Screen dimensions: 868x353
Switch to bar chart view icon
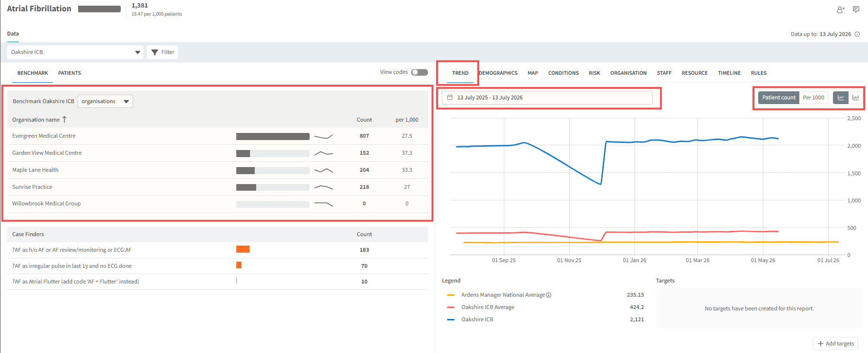pos(856,97)
